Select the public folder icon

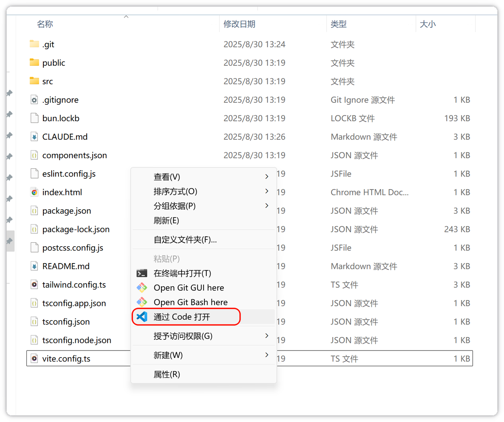coord(35,63)
